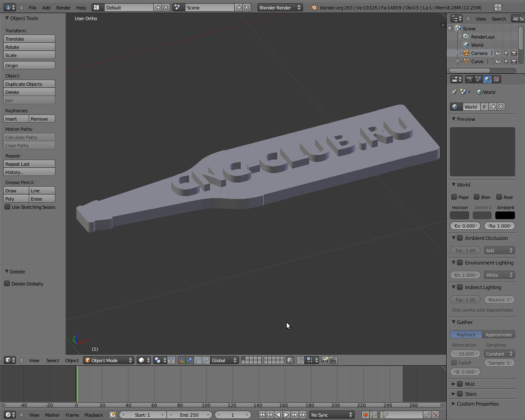Toggle Camera selectability arrow in outliner

pos(506,53)
